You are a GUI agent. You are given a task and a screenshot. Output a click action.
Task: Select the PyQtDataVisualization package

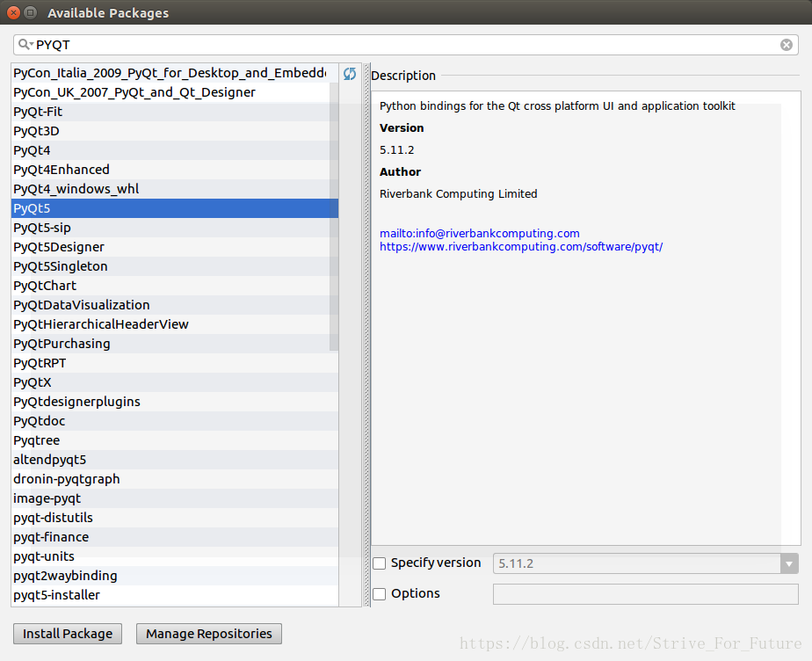pos(175,305)
